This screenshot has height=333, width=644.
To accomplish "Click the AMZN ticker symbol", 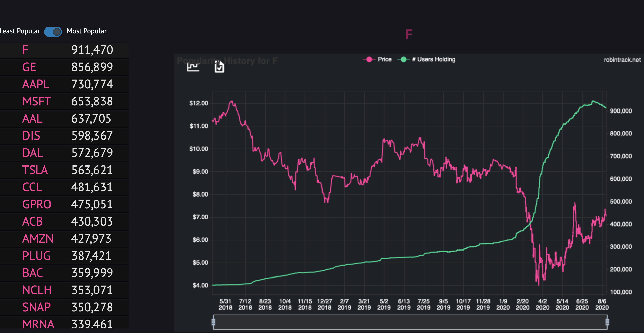I will pyautogui.click(x=38, y=239).
